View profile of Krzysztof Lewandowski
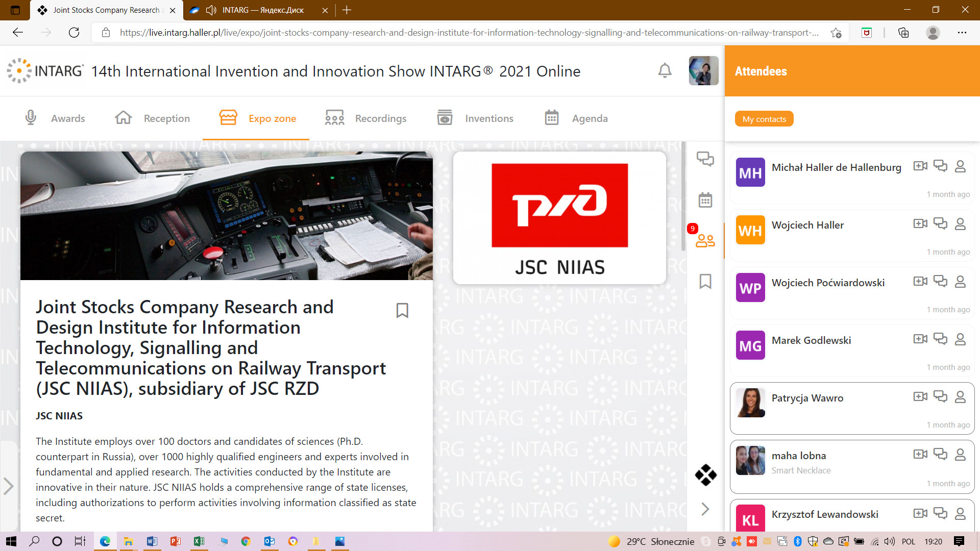The width and height of the screenshot is (980, 551). pos(960,514)
